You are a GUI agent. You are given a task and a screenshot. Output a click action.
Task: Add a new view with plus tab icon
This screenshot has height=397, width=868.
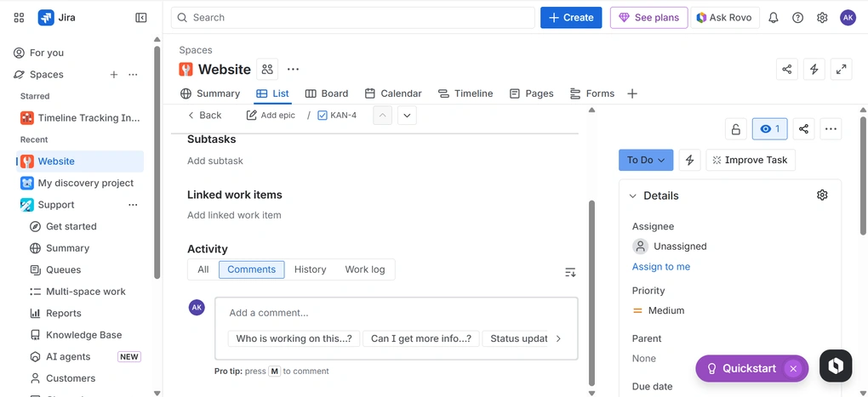[x=632, y=94]
